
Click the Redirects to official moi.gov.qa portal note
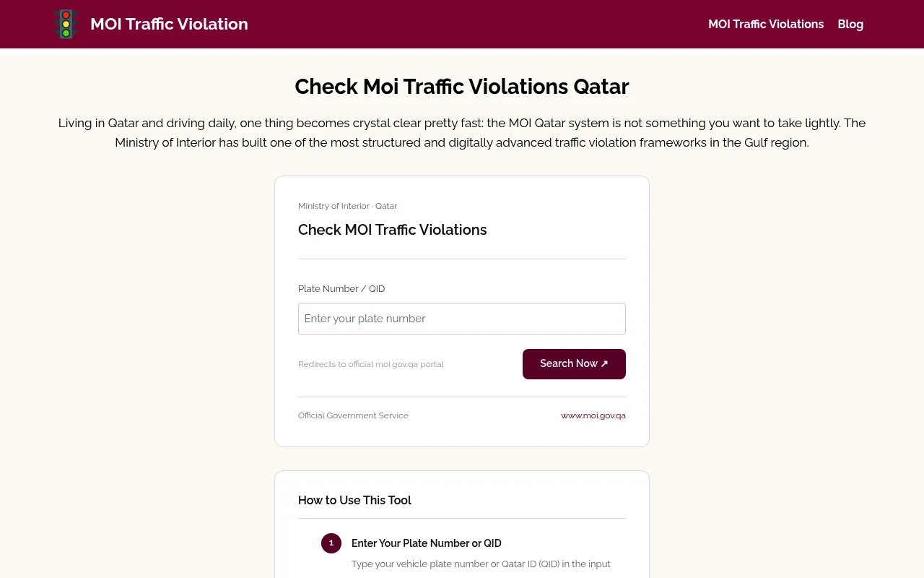[371, 364]
